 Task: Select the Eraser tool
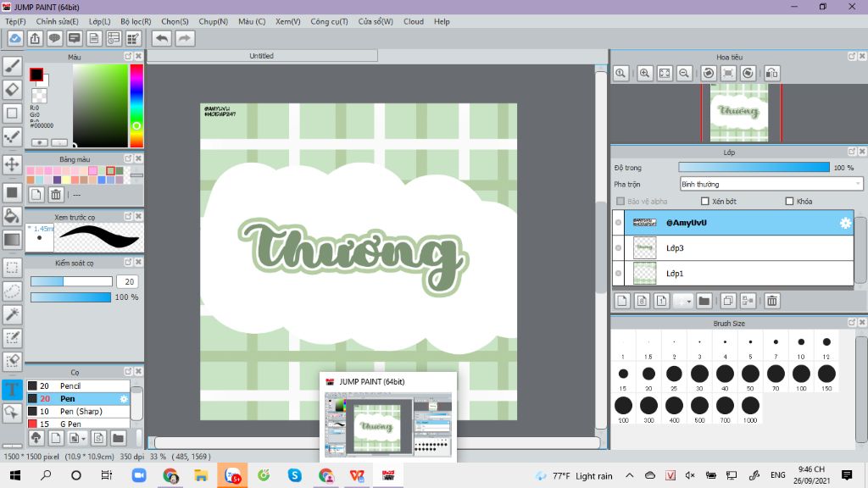[12, 90]
